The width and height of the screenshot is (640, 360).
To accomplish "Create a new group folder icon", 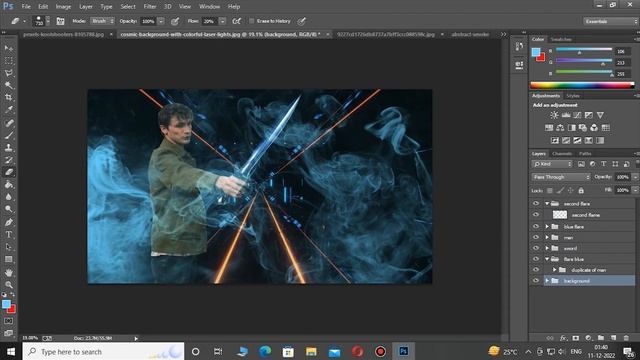I will pos(601,338).
